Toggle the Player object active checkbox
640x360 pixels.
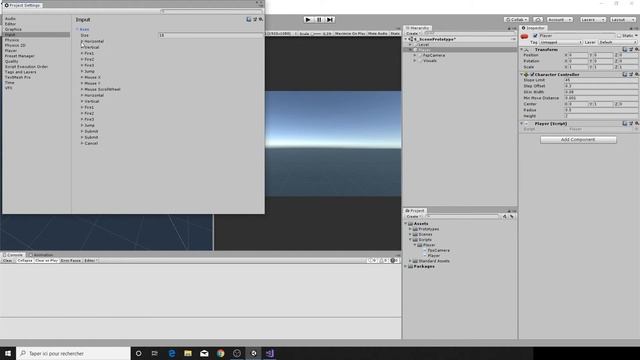[535, 36]
